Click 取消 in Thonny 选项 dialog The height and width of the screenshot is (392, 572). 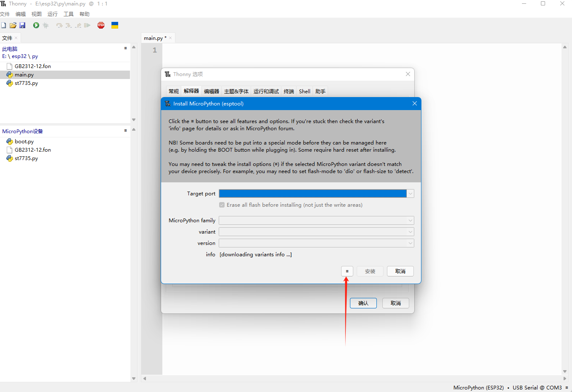pyautogui.click(x=396, y=303)
